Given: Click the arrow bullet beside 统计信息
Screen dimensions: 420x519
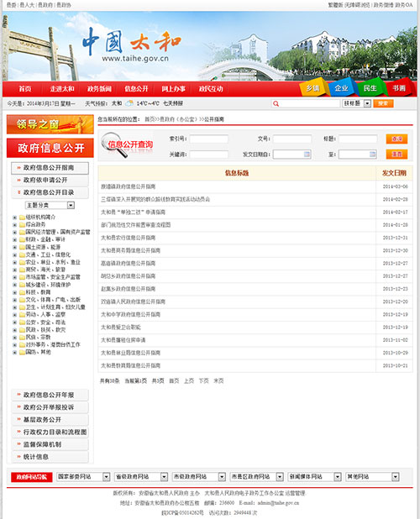Looking at the screenshot, I should coord(18,457).
